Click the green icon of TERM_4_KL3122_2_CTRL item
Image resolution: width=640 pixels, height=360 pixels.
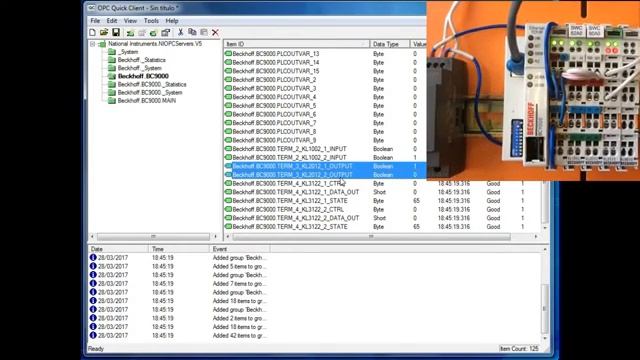coord(229,209)
